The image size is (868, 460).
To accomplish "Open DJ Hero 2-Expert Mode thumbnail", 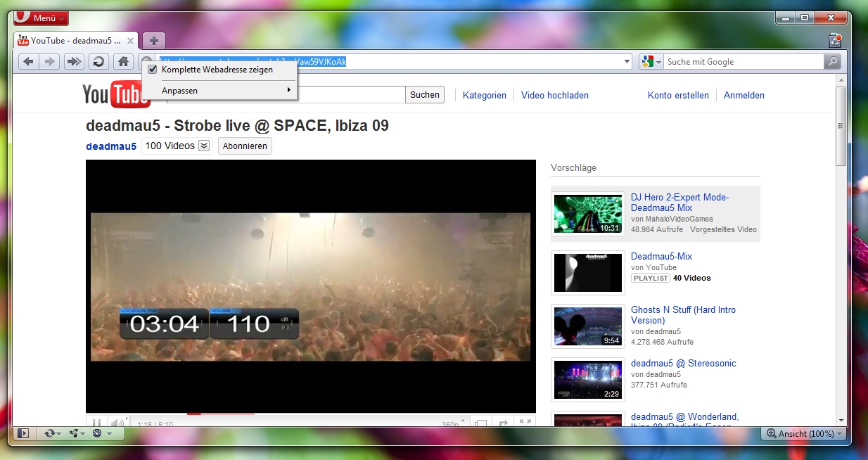I will 588,214.
